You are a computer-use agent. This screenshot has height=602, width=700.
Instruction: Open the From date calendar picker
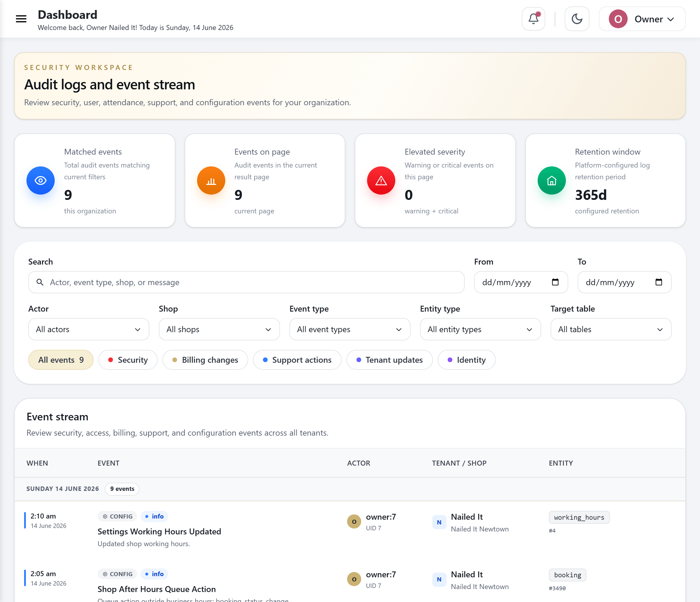pos(555,282)
